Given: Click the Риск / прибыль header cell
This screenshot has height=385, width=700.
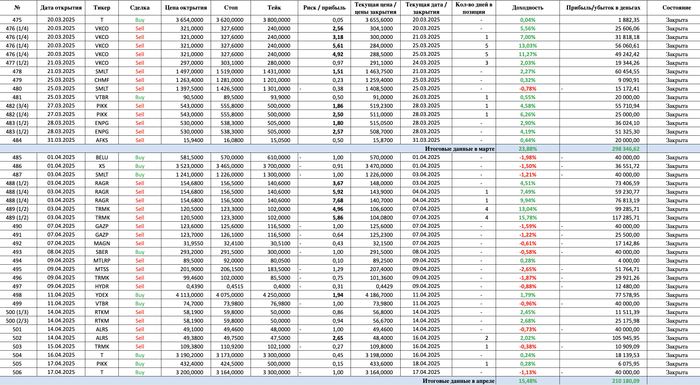Looking at the screenshot, I should [x=324, y=8].
